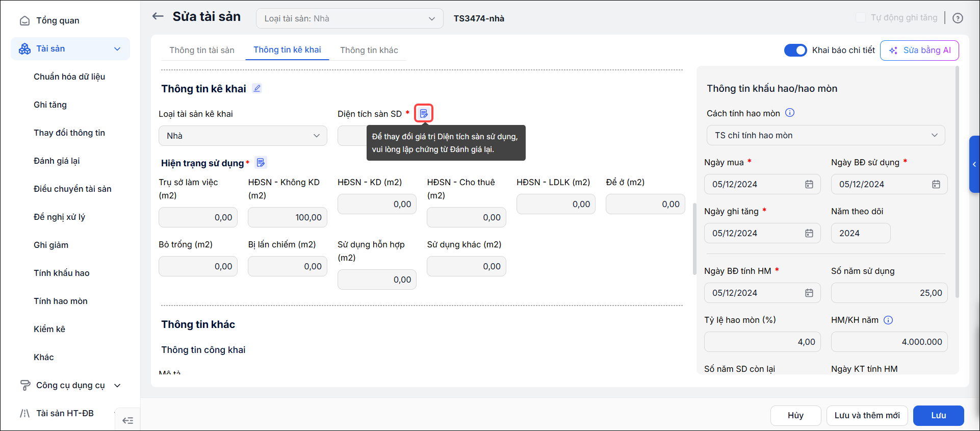
Task: Click the Sửa bằng AI button
Action: [919, 50]
